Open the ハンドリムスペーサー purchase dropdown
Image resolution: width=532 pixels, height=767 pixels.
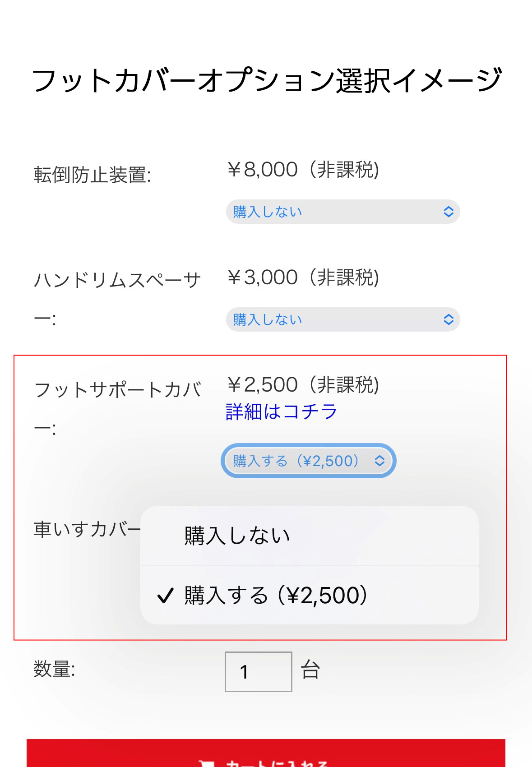coord(343,319)
